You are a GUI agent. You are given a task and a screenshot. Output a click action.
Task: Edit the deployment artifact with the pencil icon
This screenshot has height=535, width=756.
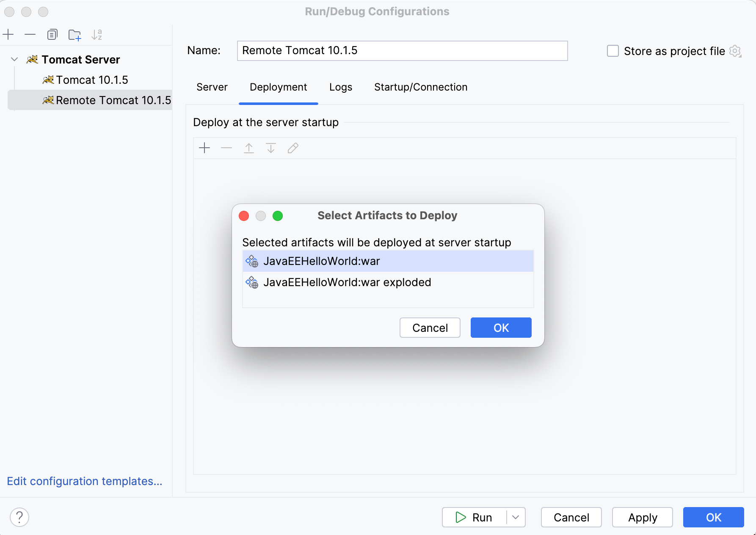click(293, 148)
